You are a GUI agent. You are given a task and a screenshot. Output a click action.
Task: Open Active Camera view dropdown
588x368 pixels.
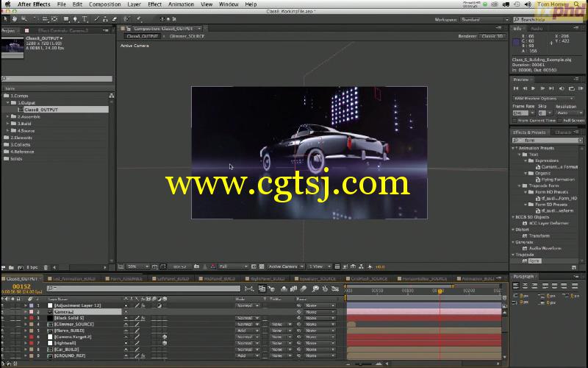click(x=285, y=266)
